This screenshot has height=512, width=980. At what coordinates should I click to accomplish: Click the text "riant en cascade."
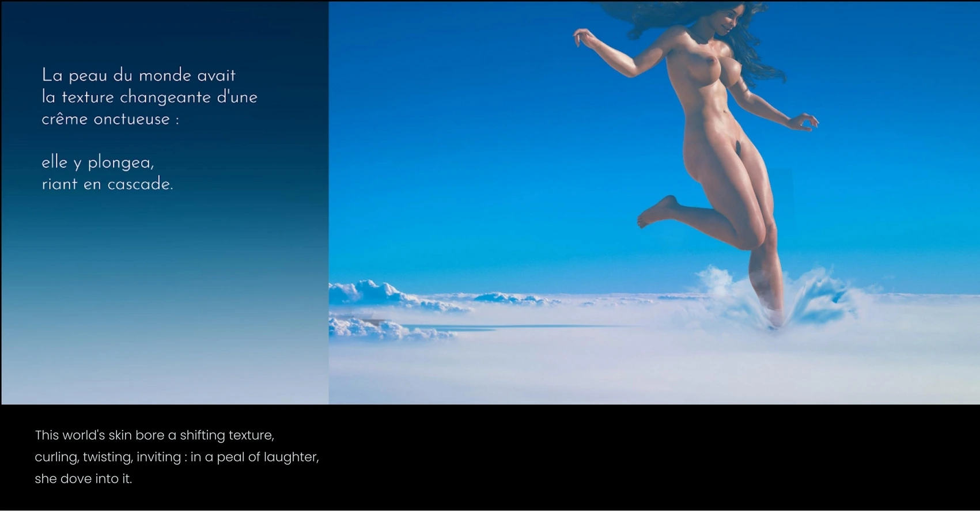[107, 184]
